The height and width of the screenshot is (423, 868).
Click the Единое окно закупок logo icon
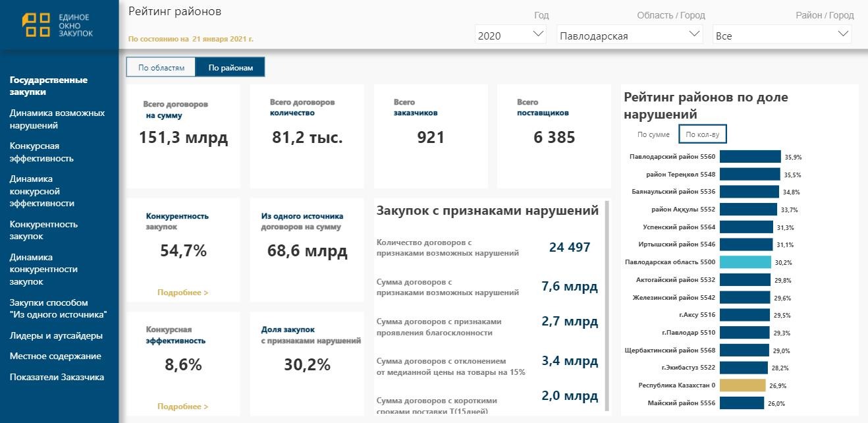pyautogui.click(x=36, y=25)
